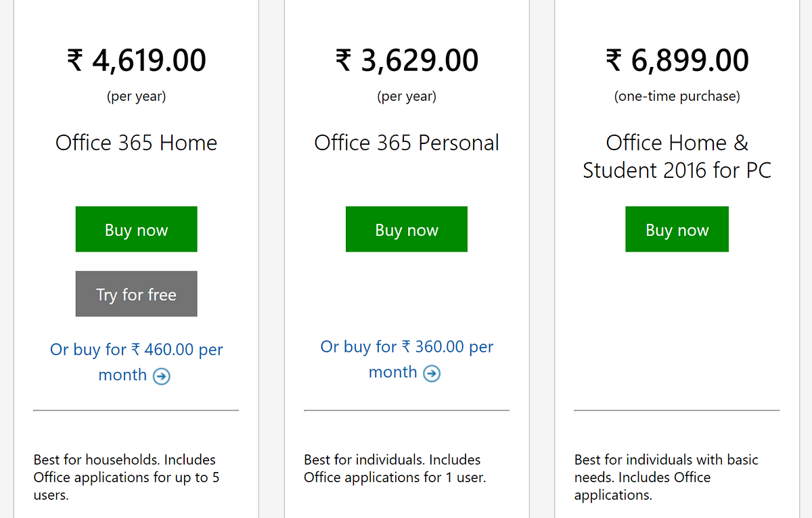Click (per year) under the ₹ 3,629.00 price
This screenshot has height=518, width=812.
[407, 97]
